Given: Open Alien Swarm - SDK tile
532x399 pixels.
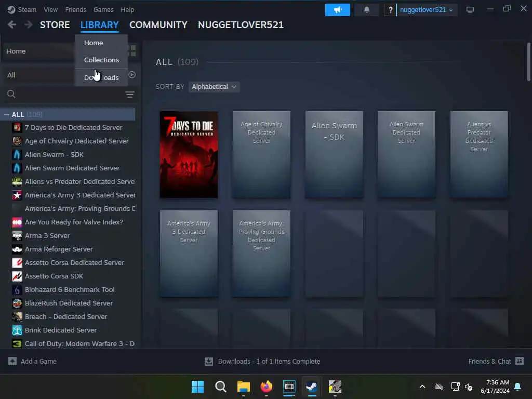Looking at the screenshot, I should [334, 155].
